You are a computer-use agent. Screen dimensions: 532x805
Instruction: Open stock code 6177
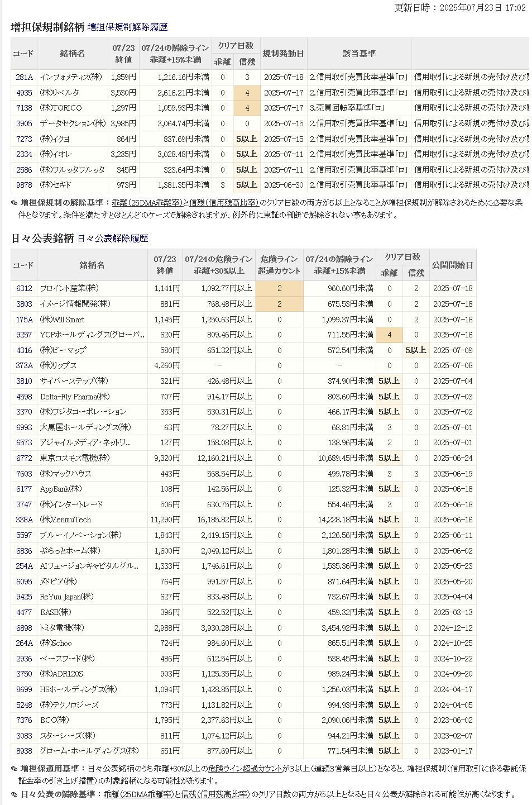point(24,489)
